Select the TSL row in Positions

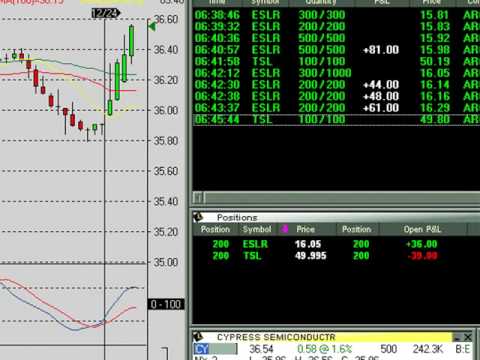pos(336,256)
